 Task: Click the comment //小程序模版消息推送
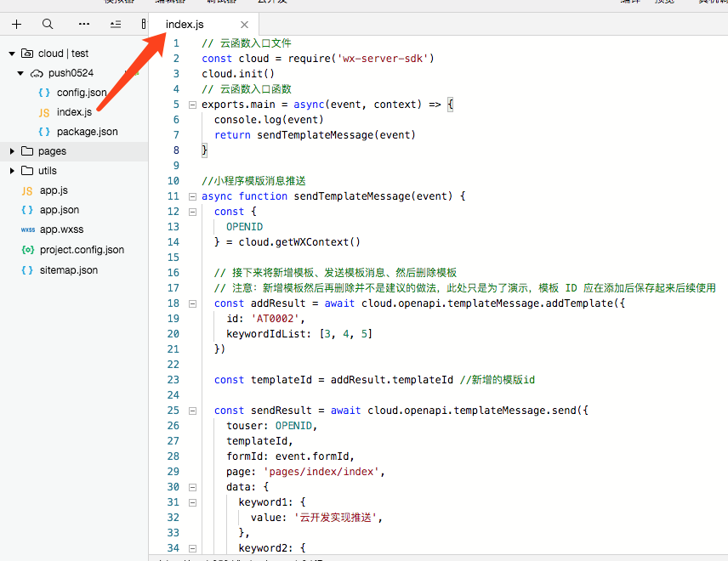tap(253, 181)
